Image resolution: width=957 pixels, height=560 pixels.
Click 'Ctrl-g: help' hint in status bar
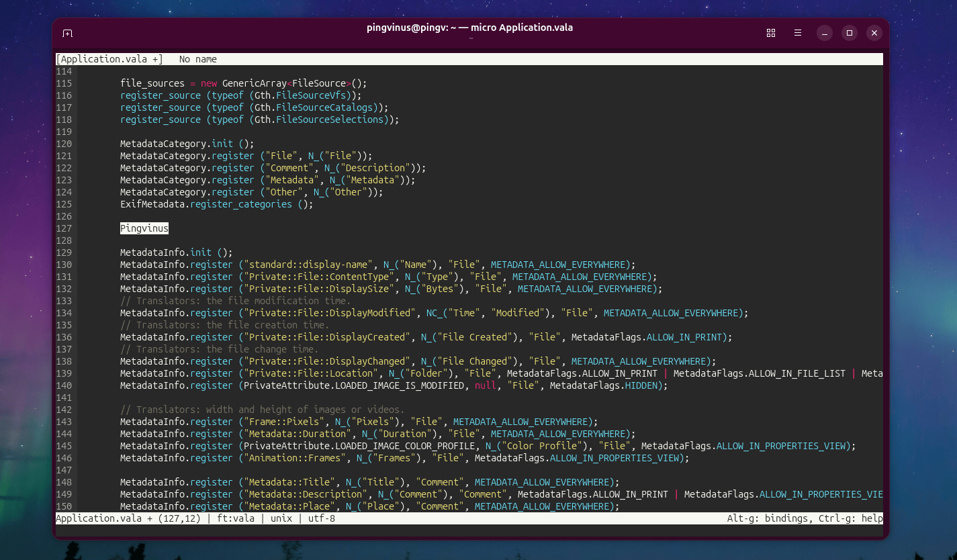[x=851, y=518]
